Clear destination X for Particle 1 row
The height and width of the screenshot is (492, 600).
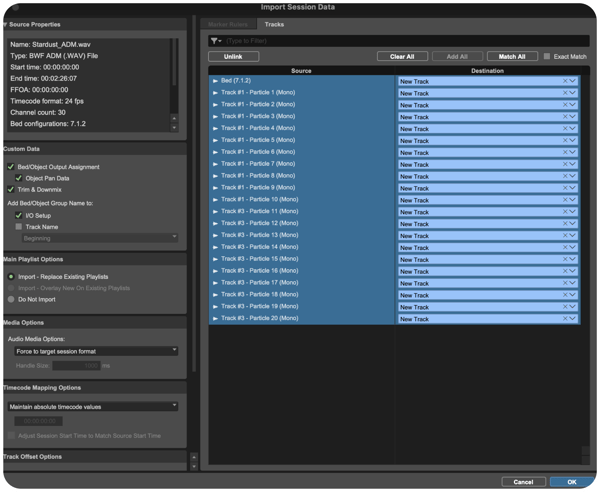[x=565, y=93]
